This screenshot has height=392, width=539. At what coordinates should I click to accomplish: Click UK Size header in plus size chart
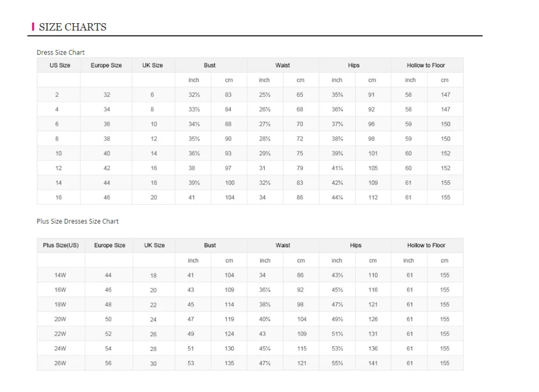pos(154,246)
